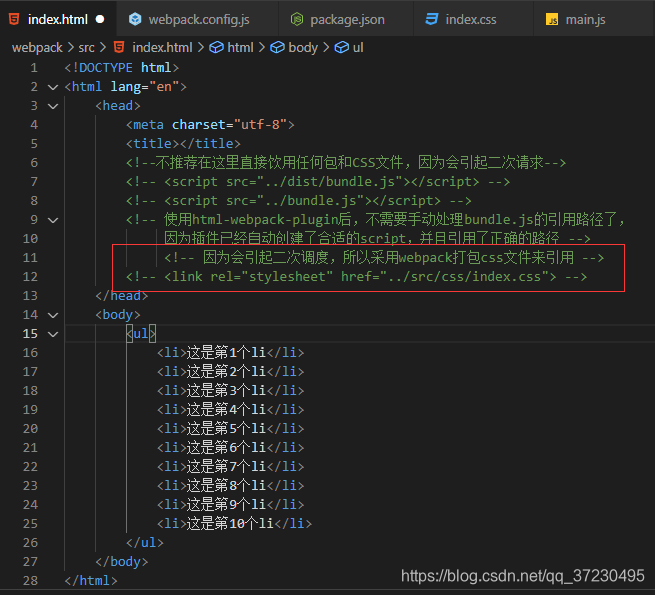655x595 pixels.
Task: Click the HTML5 file icon in breadcrumb
Action: point(119,47)
